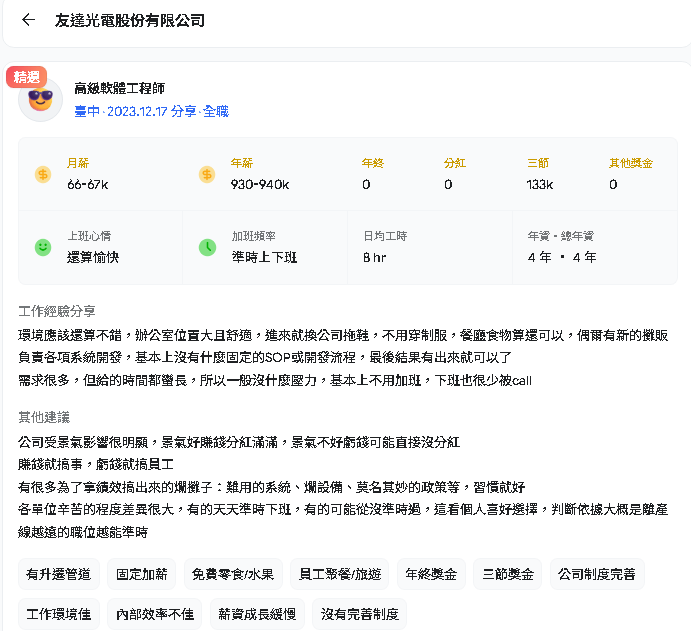Screen dimensions: 691x631
Task: Click the mood value 還算愉快
Action: point(93,257)
